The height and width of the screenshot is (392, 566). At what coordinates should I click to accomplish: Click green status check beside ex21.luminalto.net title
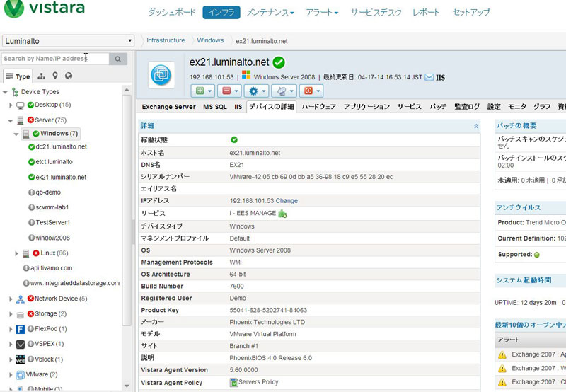pos(279,62)
